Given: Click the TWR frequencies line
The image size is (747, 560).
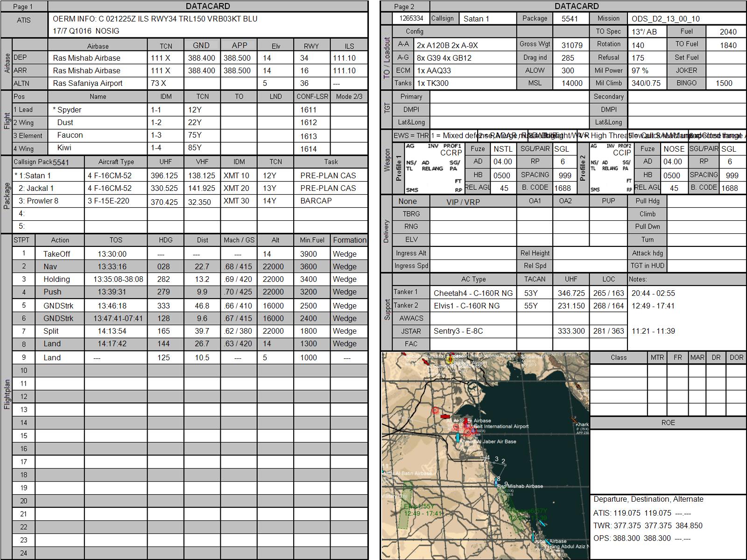Looking at the screenshot, I should 648,525.
